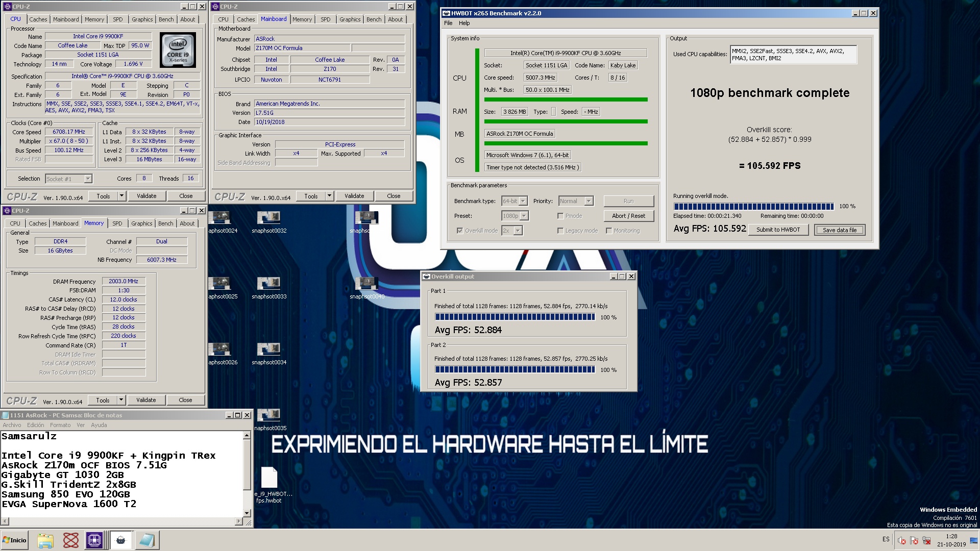
Task: Click into the Notepad text area
Action: coord(121,474)
